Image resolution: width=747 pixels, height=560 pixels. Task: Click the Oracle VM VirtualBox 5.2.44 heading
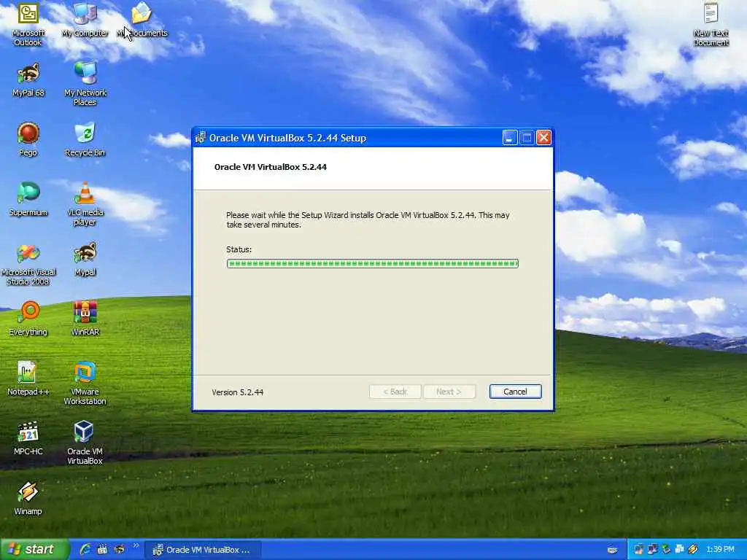pos(271,167)
